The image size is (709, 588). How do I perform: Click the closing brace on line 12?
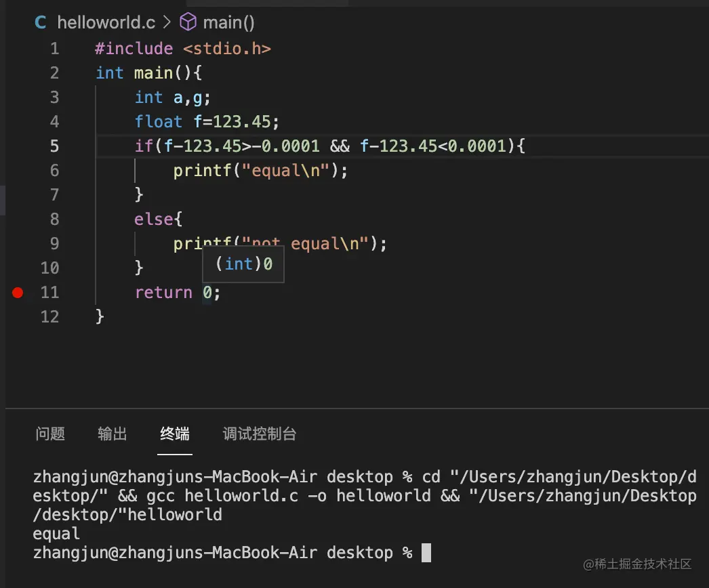(100, 317)
